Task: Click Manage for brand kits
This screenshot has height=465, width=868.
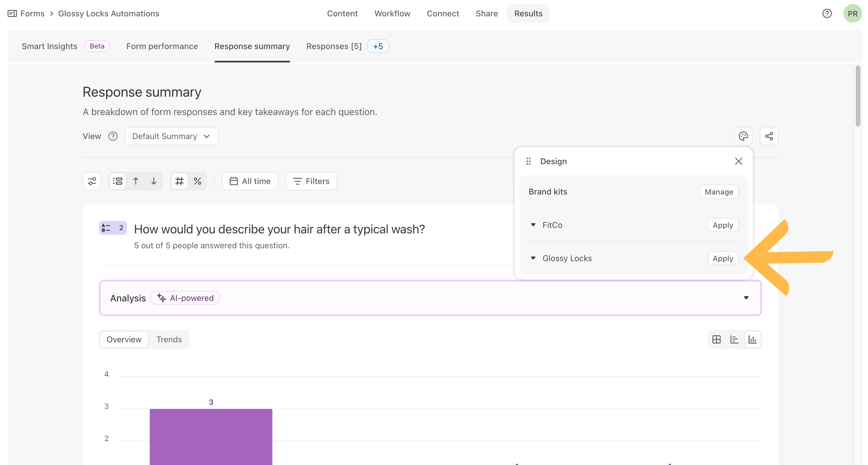Action: pos(719,192)
